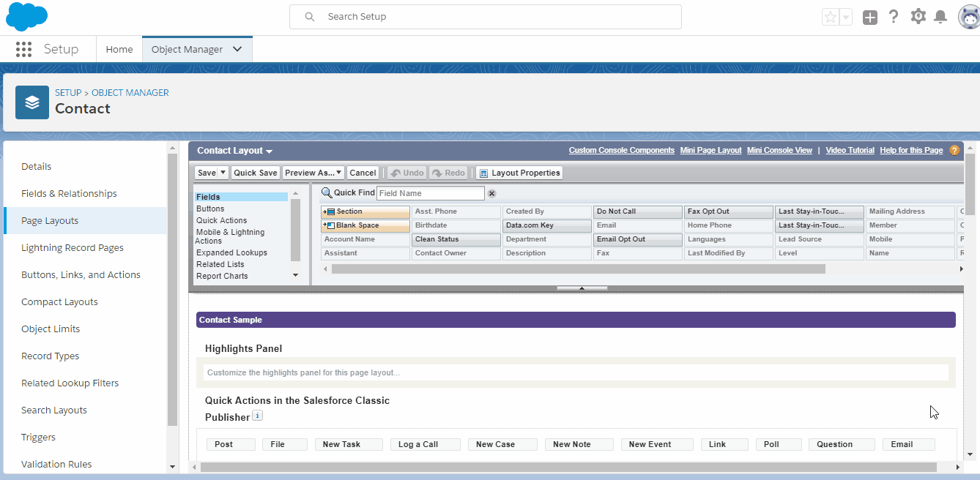Collapse the palette using the handle arrow
The height and width of the screenshot is (480, 980).
click(x=582, y=288)
